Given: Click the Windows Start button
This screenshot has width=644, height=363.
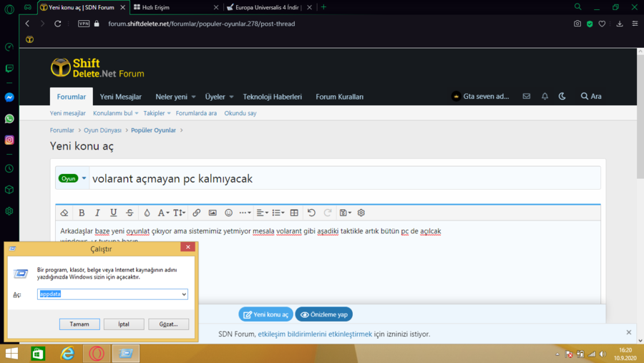Looking at the screenshot, I should (x=11, y=354).
